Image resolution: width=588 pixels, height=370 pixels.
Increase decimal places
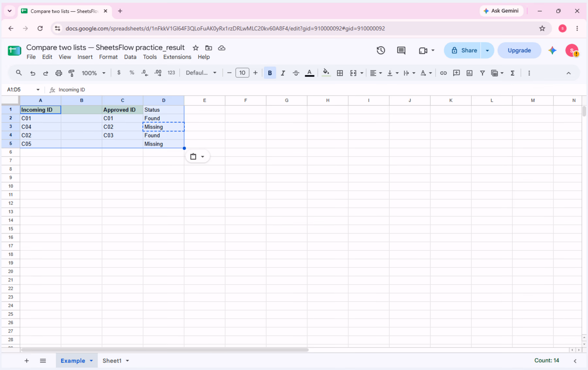tap(158, 73)
